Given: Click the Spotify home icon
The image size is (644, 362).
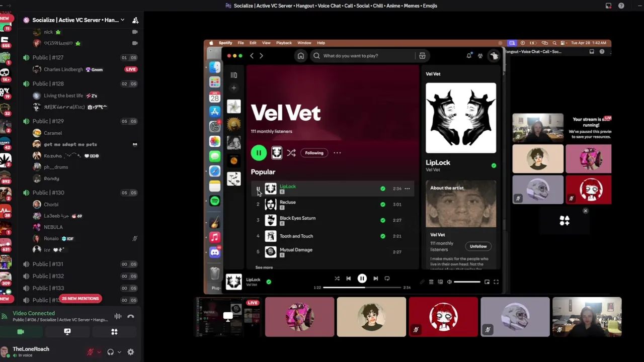Looking at the screenshot, I should coord(301,56).
